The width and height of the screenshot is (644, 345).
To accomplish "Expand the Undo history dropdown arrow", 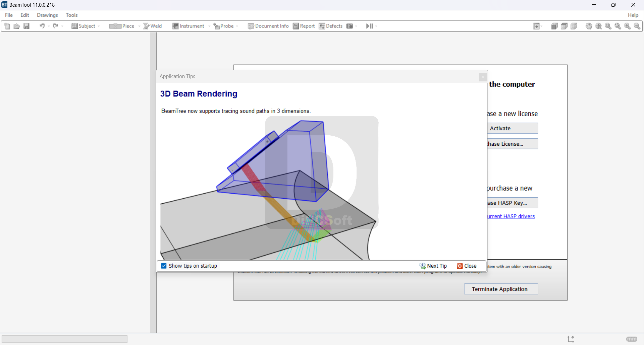I will (49, 26).
